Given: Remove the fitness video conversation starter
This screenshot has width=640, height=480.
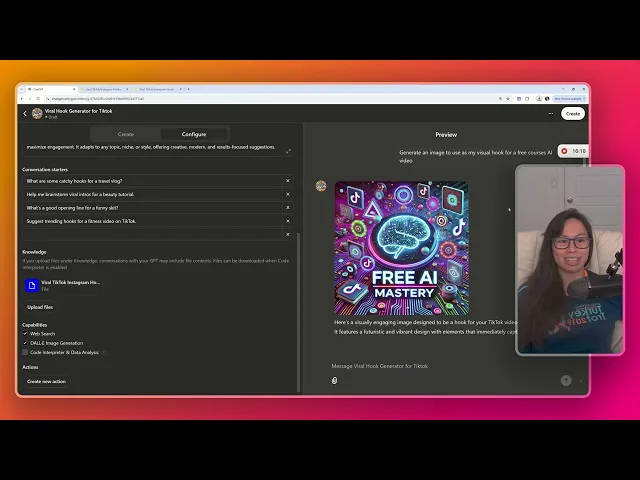Looking at the screenshot, I should (x=288, y=221).
